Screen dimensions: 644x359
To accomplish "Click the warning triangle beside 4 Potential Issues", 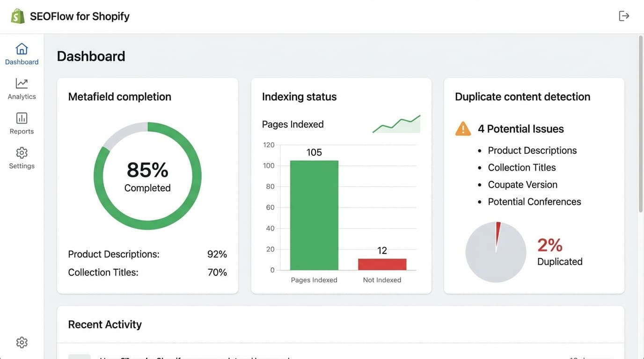I will click(463, 128).
